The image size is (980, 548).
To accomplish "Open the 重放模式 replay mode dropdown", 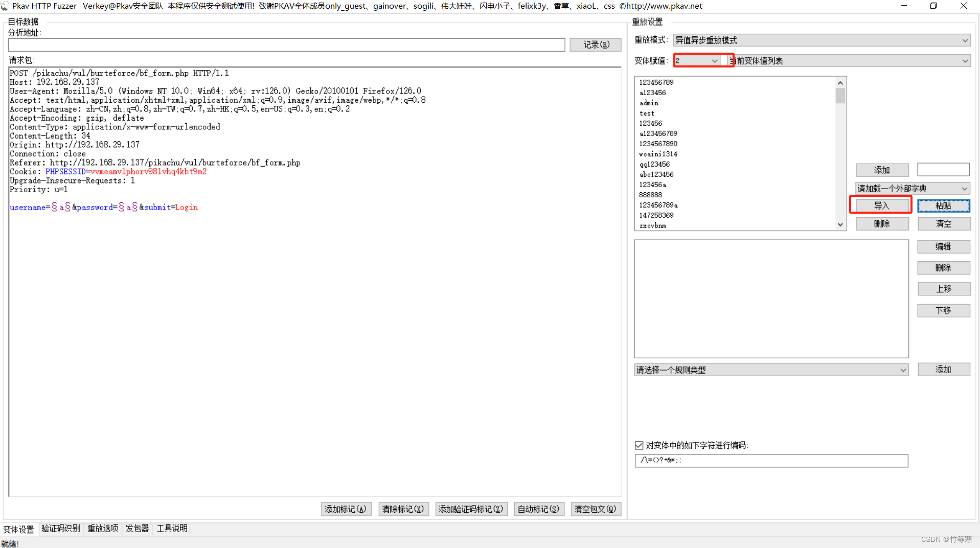I will point(822,40).
